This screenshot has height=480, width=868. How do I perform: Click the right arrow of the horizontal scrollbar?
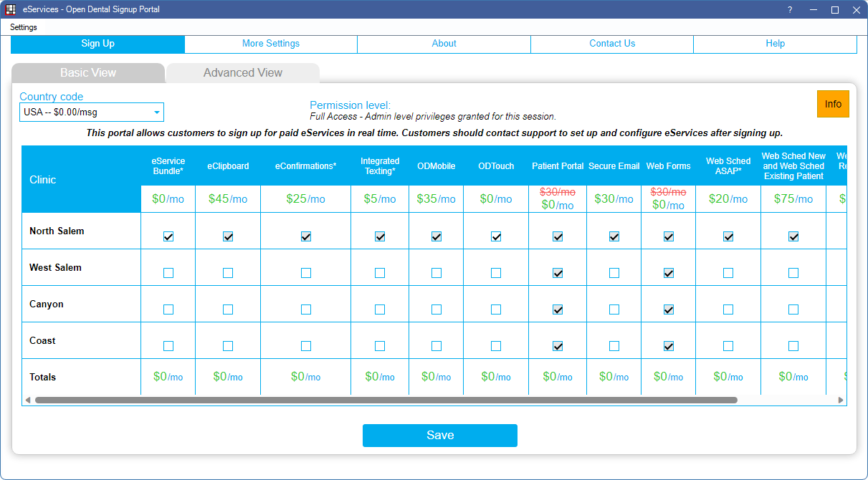coord(841,398)
